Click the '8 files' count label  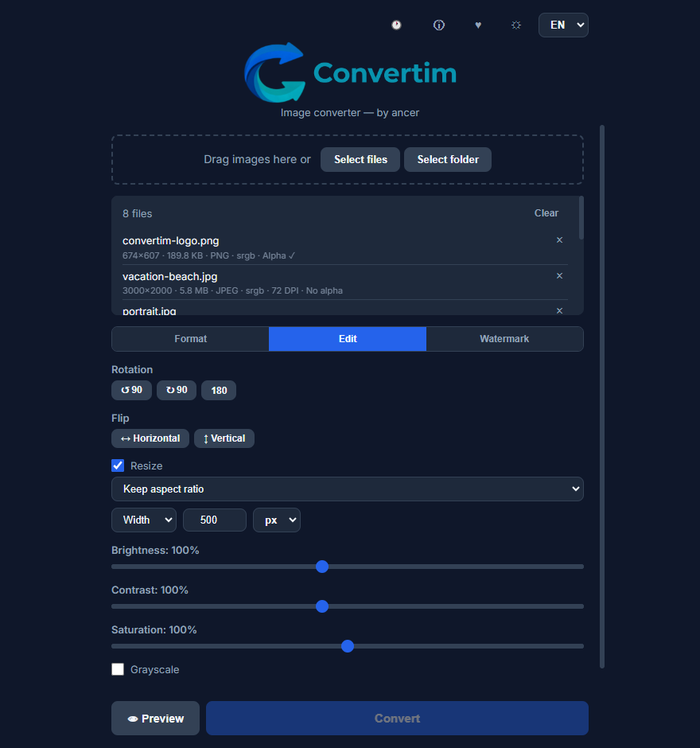138,214
